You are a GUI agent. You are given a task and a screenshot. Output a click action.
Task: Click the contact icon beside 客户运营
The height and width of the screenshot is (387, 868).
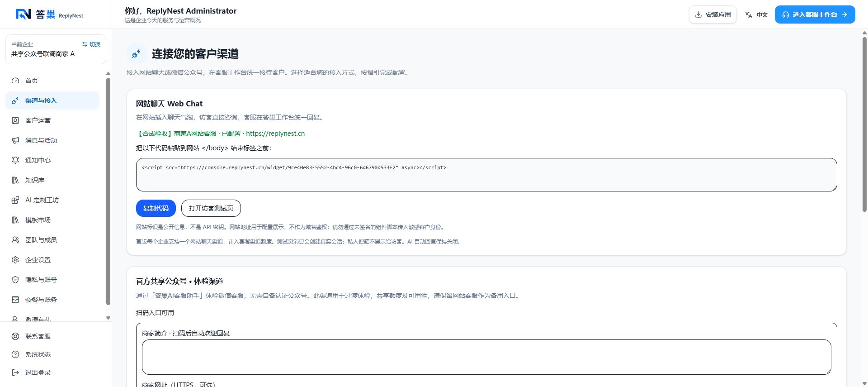tap(15, 120)
